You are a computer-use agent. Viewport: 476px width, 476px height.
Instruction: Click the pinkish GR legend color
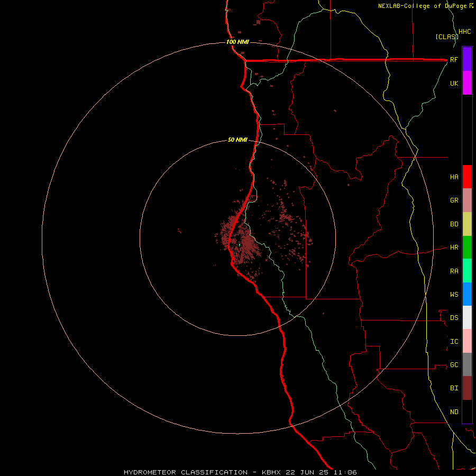467,200
